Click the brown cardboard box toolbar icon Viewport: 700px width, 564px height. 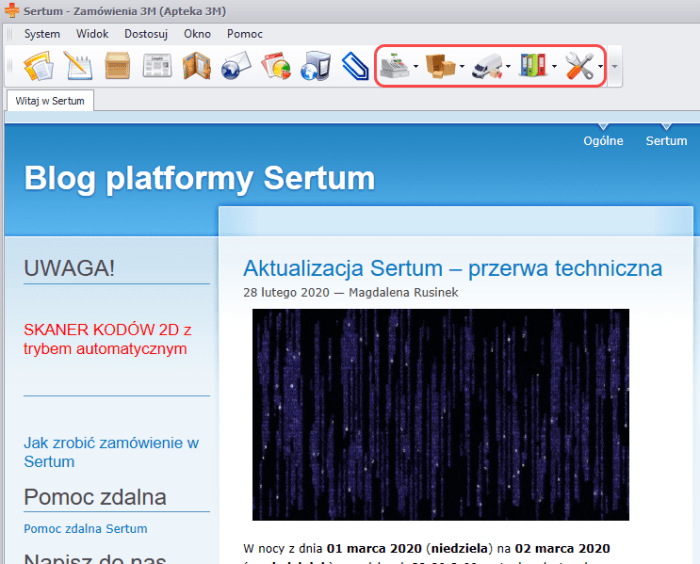coord(118,67)
